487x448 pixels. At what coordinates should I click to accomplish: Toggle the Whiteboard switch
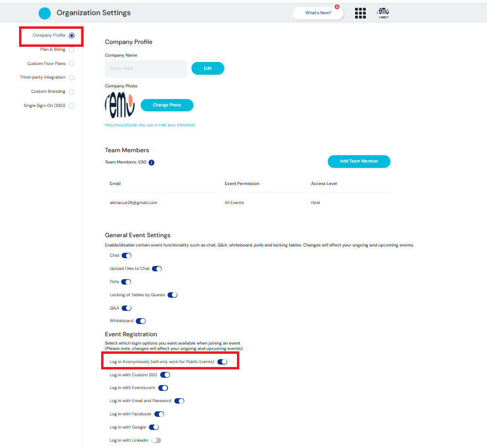141,321
